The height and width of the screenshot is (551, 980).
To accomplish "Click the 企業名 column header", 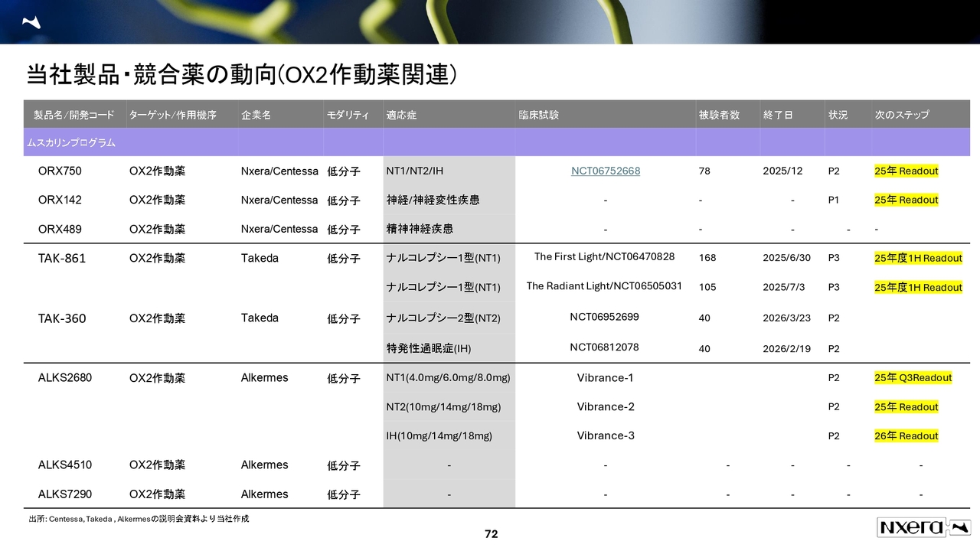I will [256, 115].
